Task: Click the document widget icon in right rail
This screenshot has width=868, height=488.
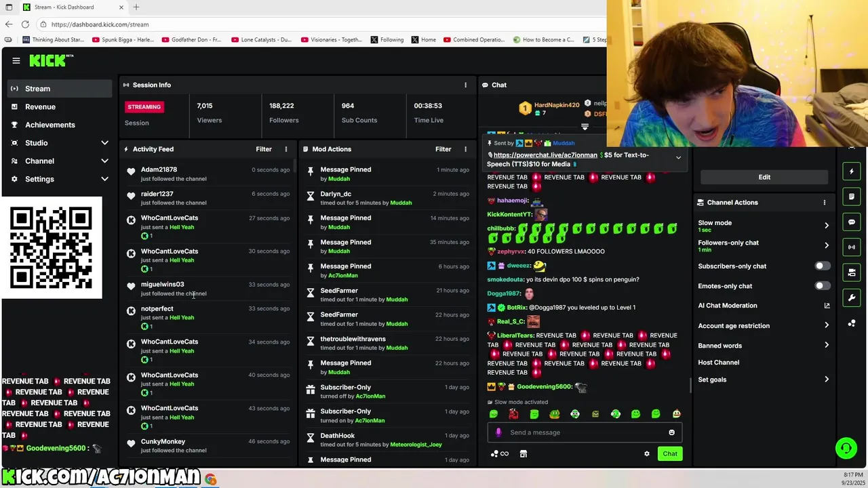Action: tap(852, 197)
